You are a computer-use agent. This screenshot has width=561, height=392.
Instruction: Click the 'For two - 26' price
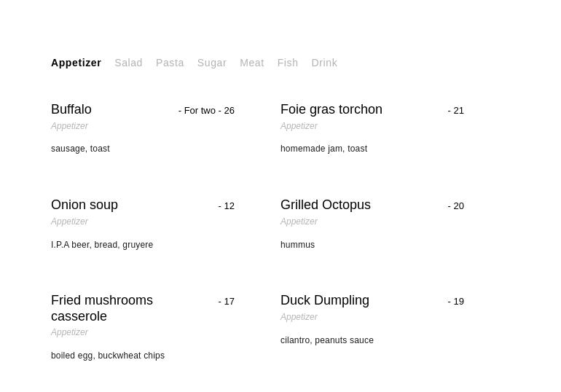[x=206, y=111]
